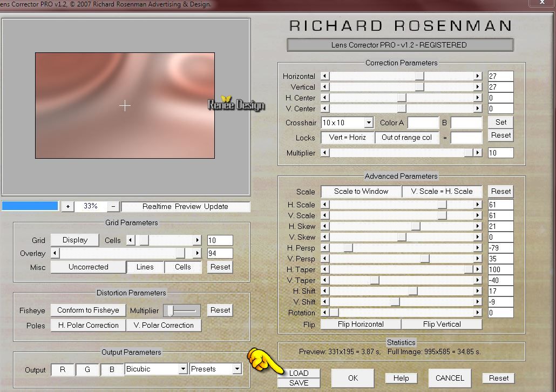Toggle the Uncorrected view option
This screenshot has width=556, height=392.
(x=89, y=267)
